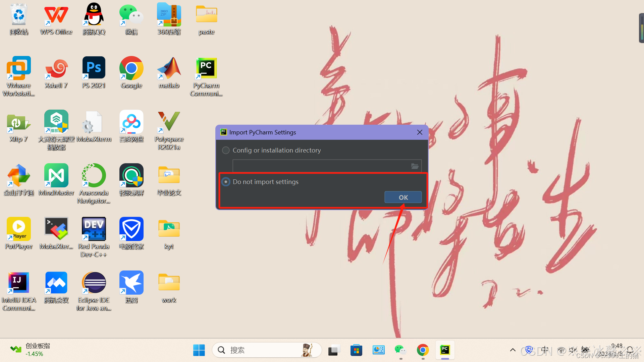Click PyCharm icon in the taskbar
The width and height of the screenshot is (644, 362).
coord(445,350)
